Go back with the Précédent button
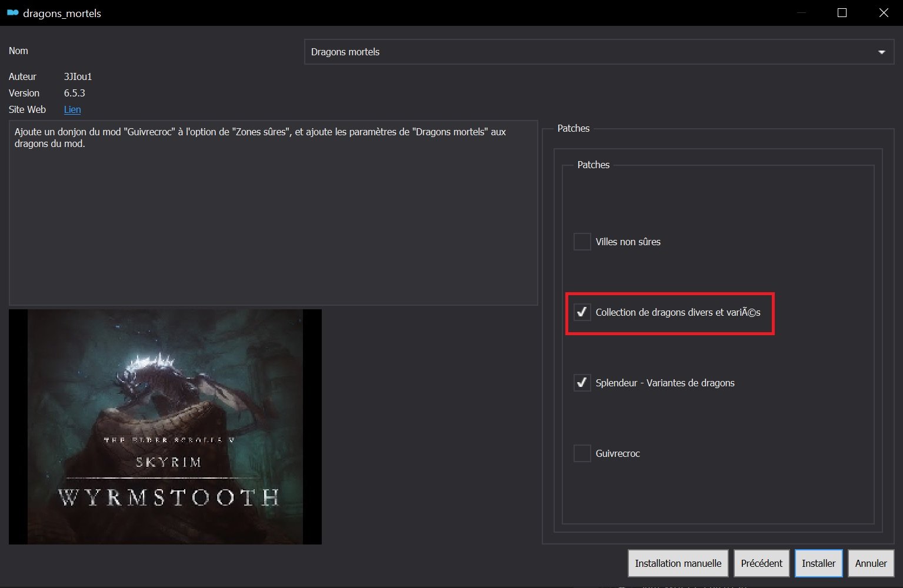903x588 pixels. point(761,563)
